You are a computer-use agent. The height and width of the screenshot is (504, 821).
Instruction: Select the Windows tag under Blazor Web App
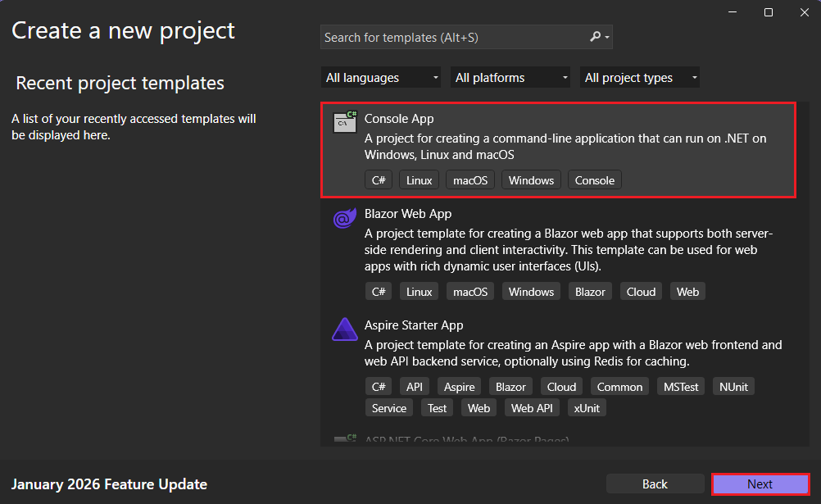pos(530,291)
